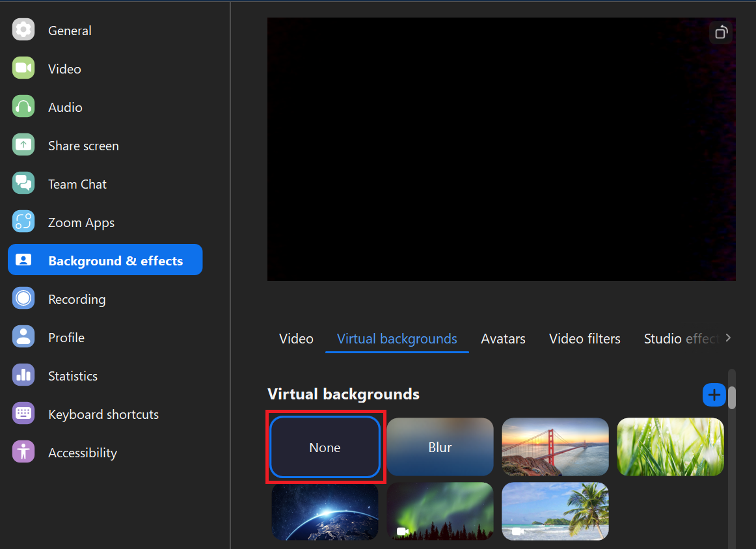
Task: Click the rotate camera icon in the preview
Action: [x=720, y=33]
